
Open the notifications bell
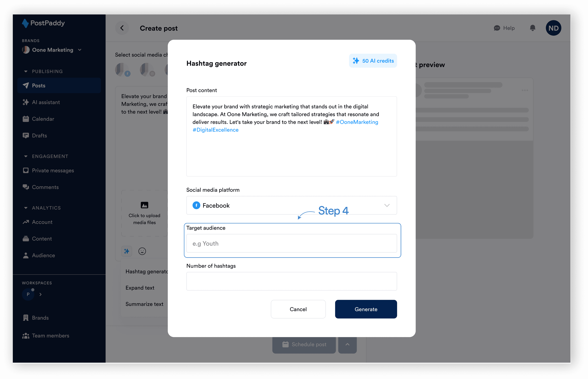pyautogui.click(x=532, y=28)
